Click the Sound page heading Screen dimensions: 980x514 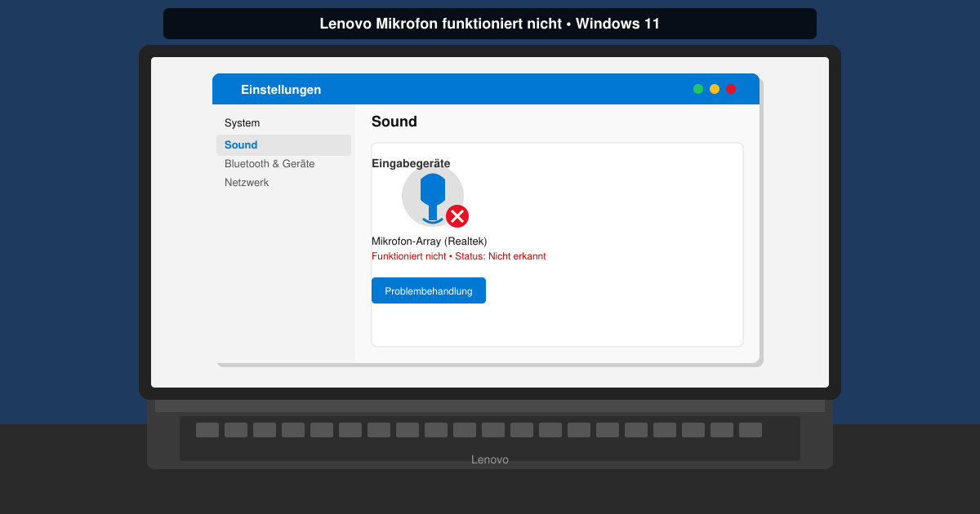tap(394, 122)
